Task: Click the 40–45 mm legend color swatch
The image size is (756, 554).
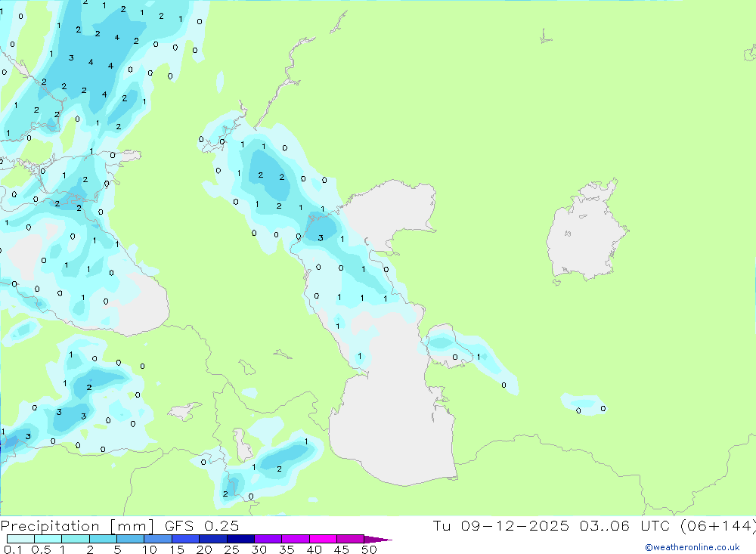Action: pos(323,539)
